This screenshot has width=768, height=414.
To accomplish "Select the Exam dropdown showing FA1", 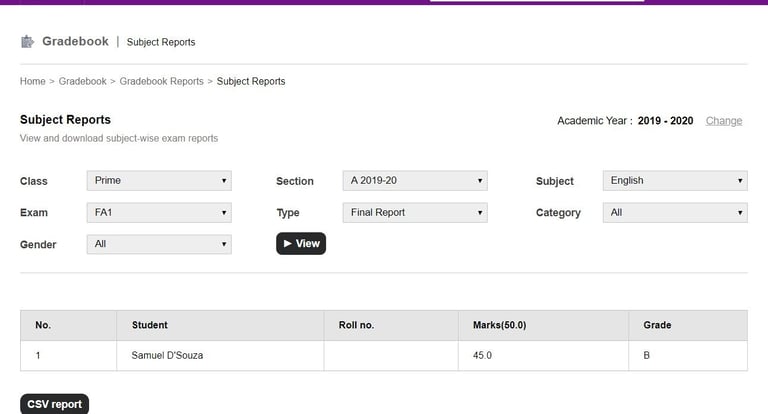I will [159, 213].
